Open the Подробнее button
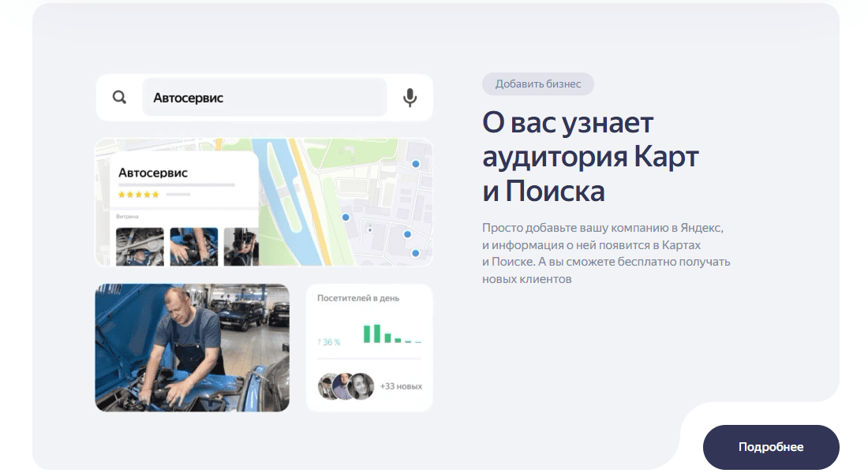The height and width of the screenshot is (473, 868). click(x=771, y=447)
